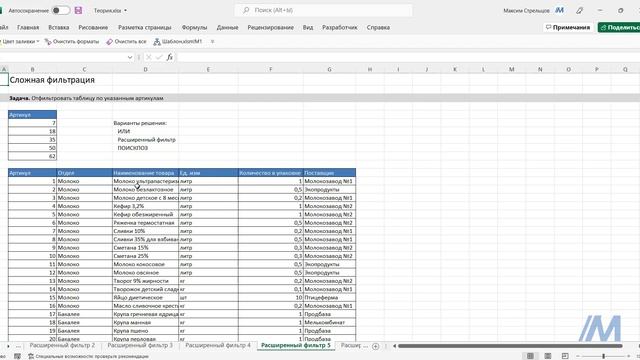The width and height of the screenshot is (640, 360).
Task: Switch to Page Layout view icon
Action: tap(548, 356)
